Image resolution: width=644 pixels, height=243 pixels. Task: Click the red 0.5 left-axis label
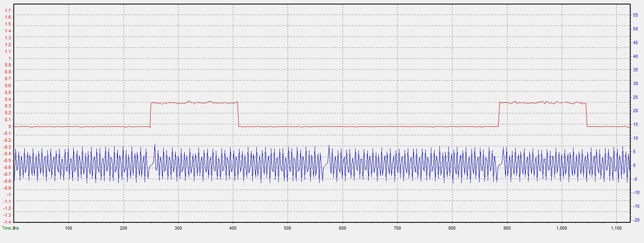8,92
